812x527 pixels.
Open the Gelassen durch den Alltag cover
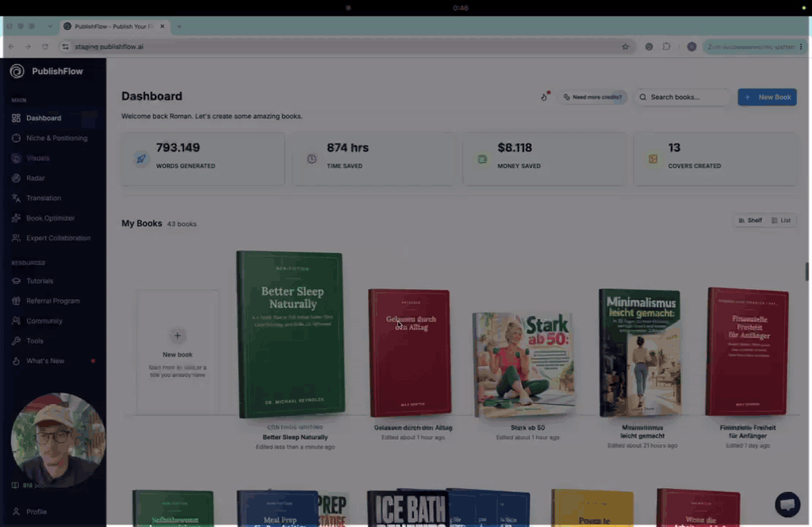pos(410,352)
